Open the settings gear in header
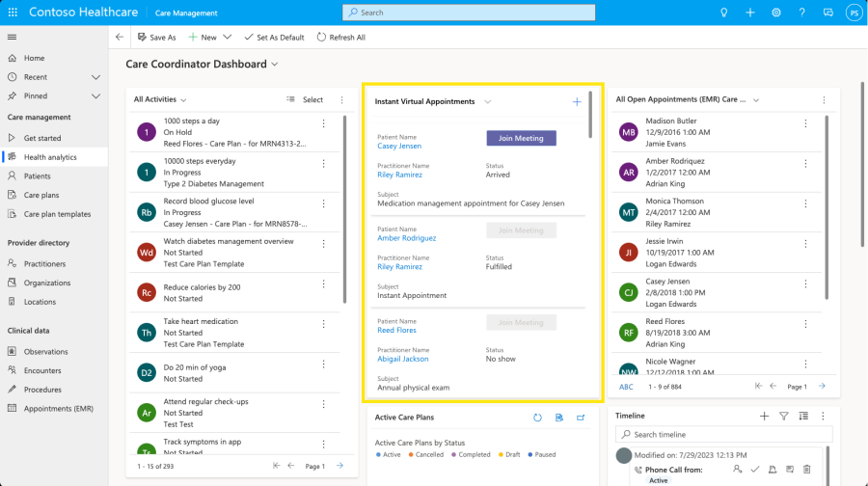The image size is (868, 486). [776, 13]
